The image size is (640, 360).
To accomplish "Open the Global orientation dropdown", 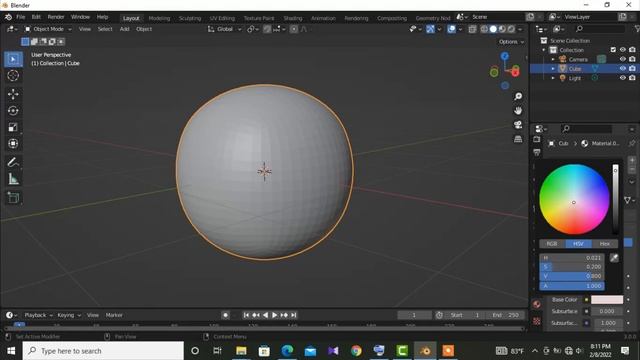I will [224, 29].
